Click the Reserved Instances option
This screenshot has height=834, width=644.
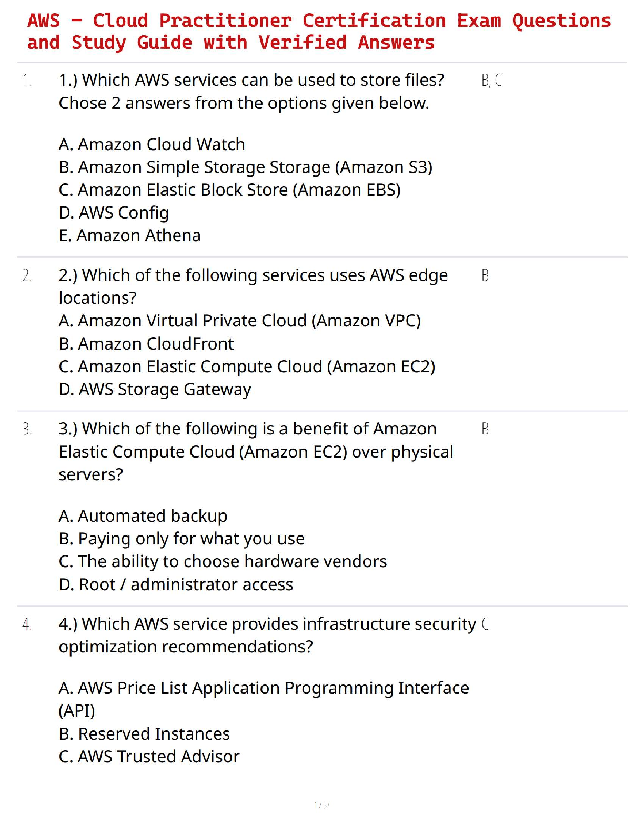144,734
